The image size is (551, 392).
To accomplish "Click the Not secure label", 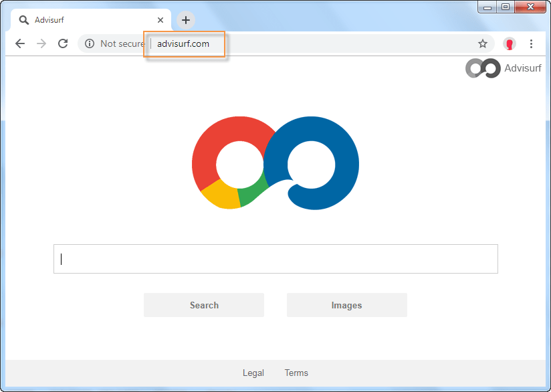I will coord(122,43).
